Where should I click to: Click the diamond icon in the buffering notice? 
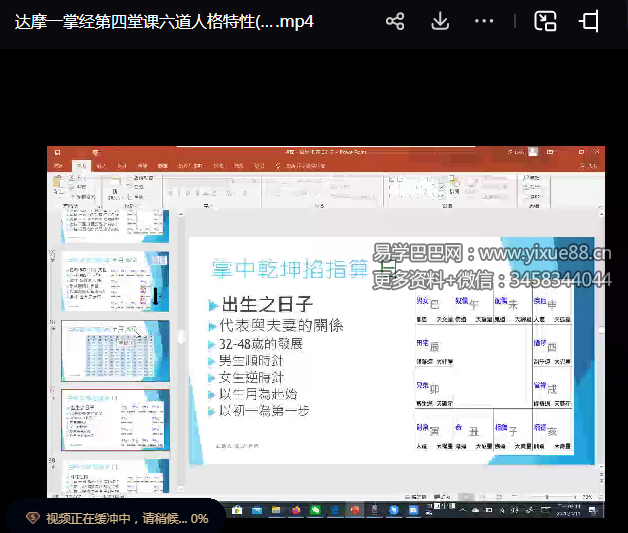33,518
